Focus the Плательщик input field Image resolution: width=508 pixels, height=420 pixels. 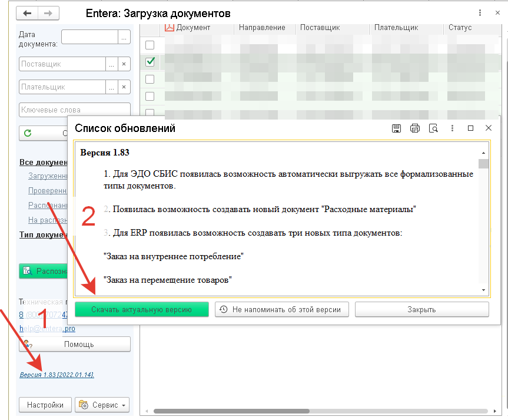point(62,87)
